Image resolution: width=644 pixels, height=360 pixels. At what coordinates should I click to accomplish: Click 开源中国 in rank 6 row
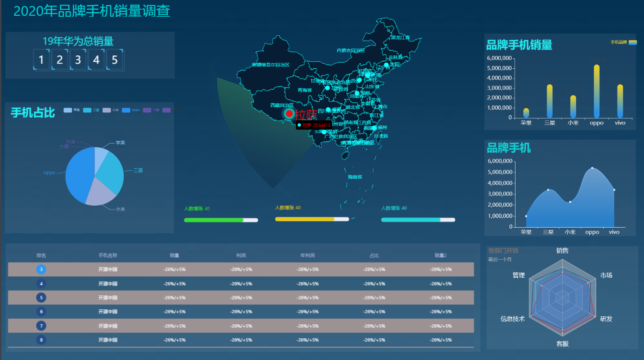click(x=108, y=312)
